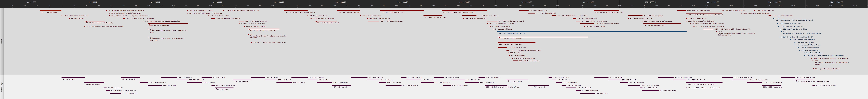The width and height of the screenshot is (868, 99).
Task: Select 'Influence of the Acserian Church' event
Action: click(x=300, y=12)
